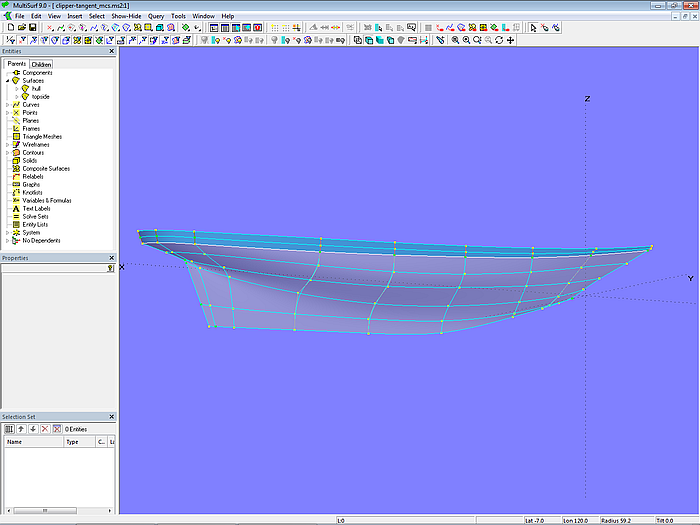This screenshot has height=525, width=700.
Task: Open the Show-Hide menu
Action: coord(126,16)
